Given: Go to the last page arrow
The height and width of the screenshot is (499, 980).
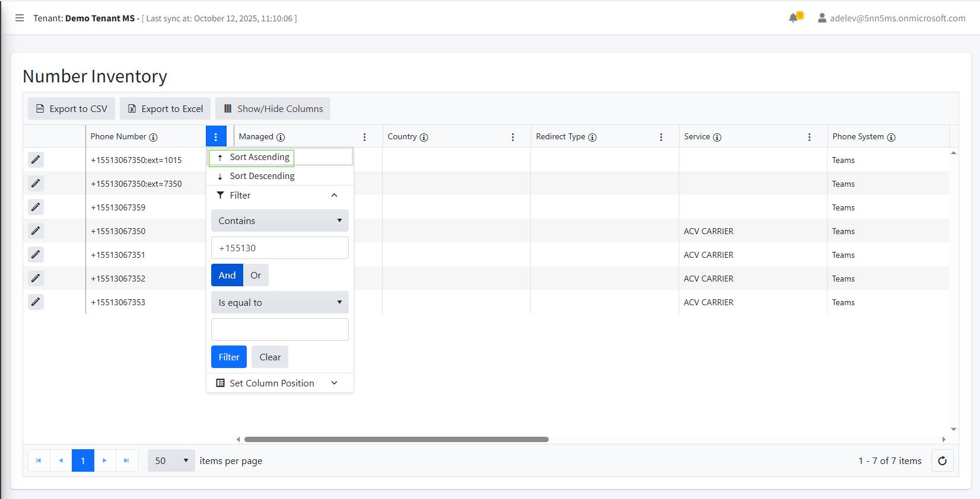Looking at the screenshot, I should coord(126,460).
